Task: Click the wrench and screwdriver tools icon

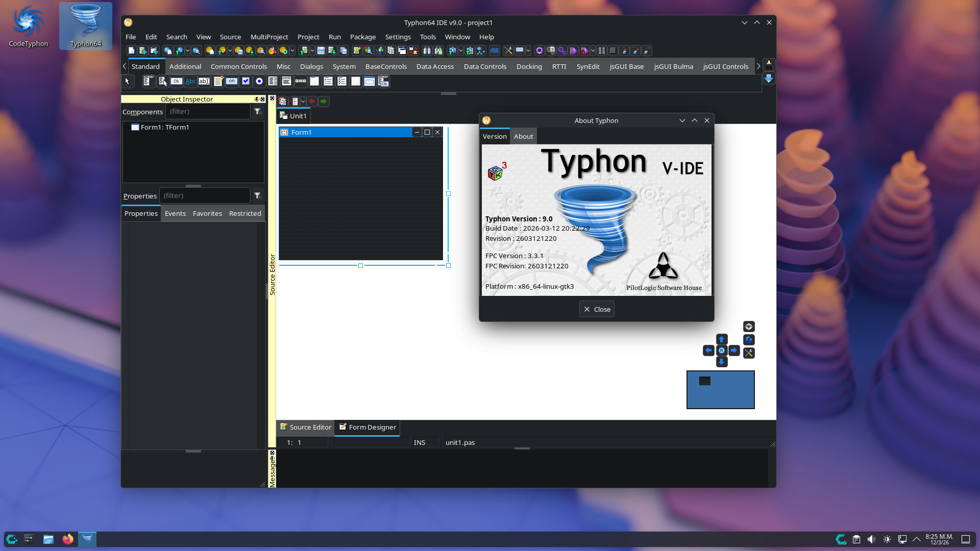Action: click(508, 51)
